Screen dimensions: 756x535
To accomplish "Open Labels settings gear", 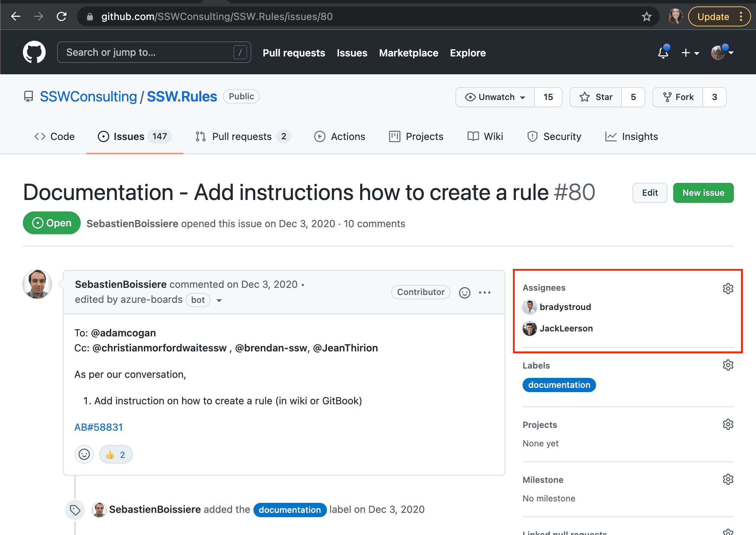I will (728, 365).
